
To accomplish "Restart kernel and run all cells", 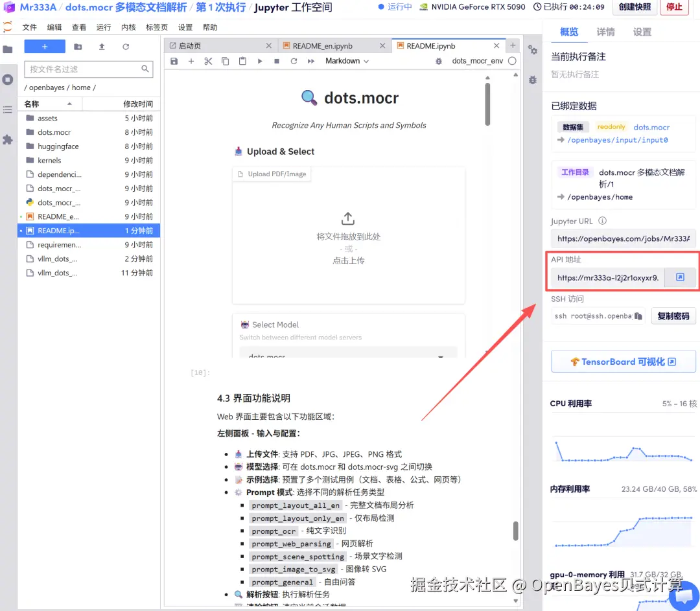I will (311, 61).
